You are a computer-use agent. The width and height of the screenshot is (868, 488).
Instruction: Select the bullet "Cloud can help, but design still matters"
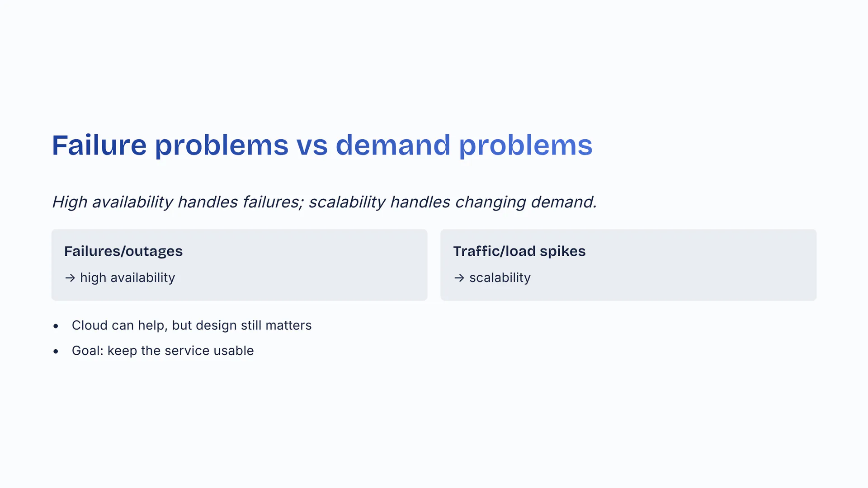point(192,326)
